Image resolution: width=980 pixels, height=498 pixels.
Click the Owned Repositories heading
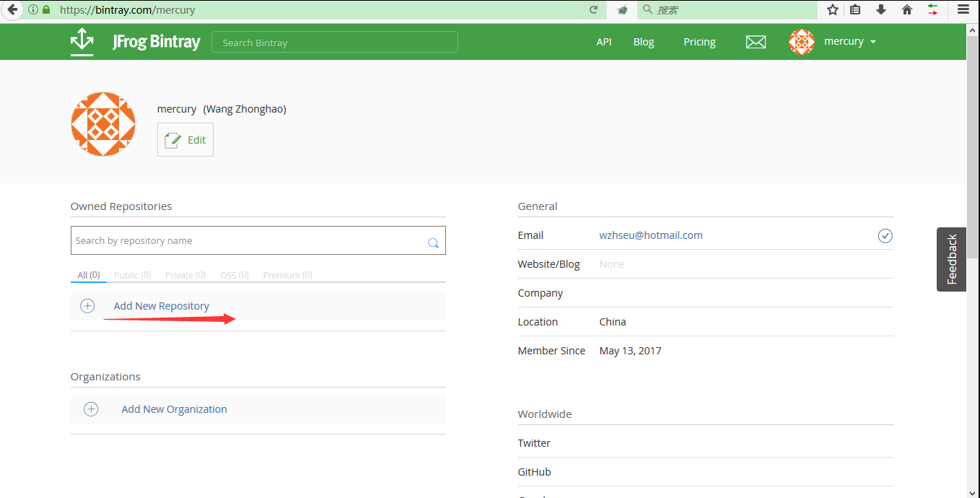pyautogui.click(x=121, y=206)
